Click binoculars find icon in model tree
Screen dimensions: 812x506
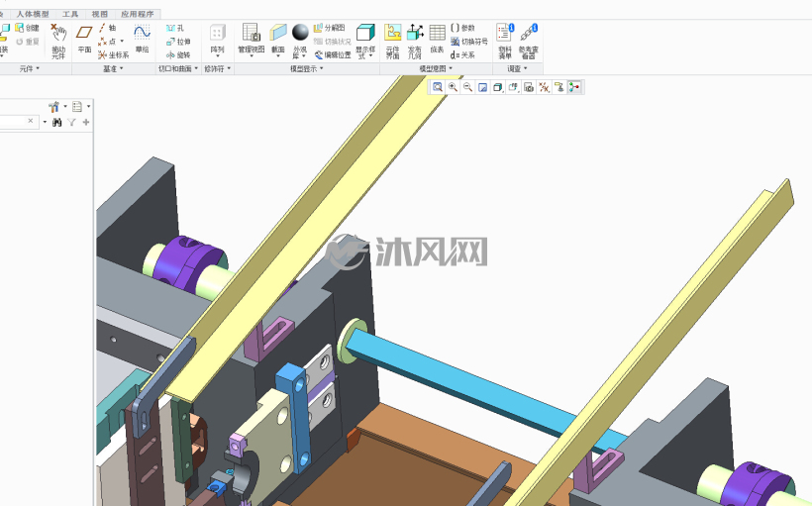click(x=57, y=122)
